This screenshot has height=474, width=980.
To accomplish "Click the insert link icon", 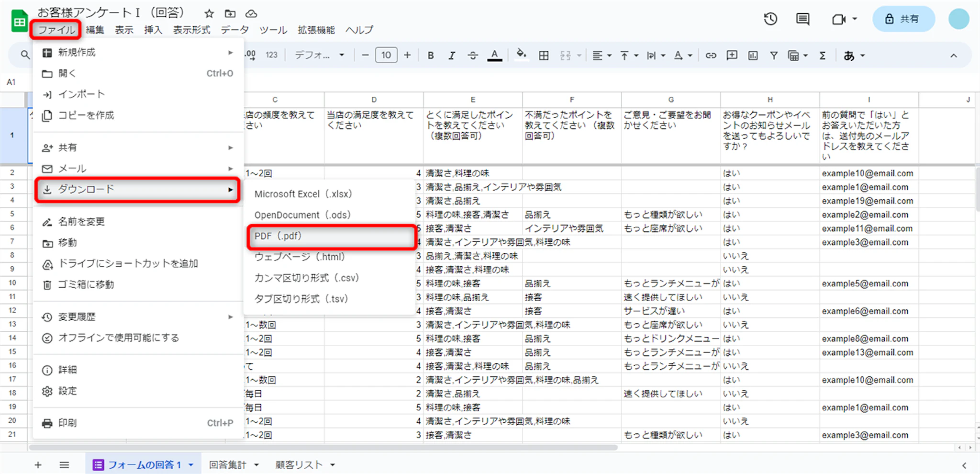I will pyautogui.click(x=711, y=56).
